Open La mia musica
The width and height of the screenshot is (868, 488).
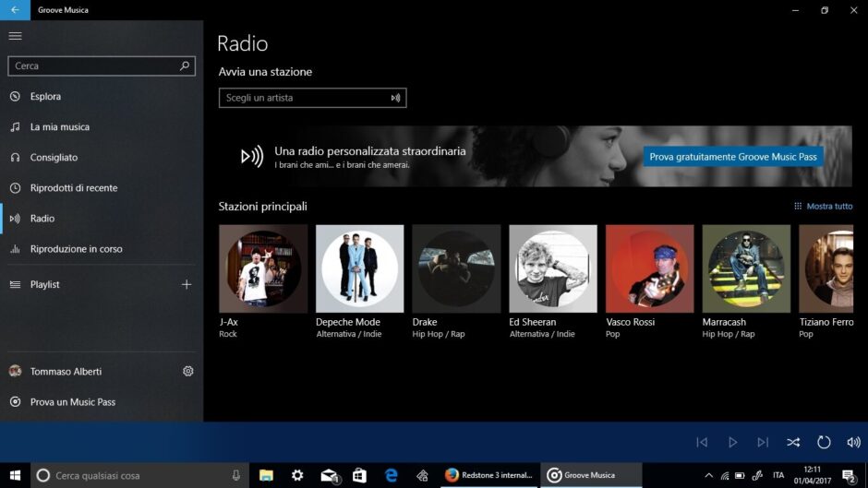[102, 126]
